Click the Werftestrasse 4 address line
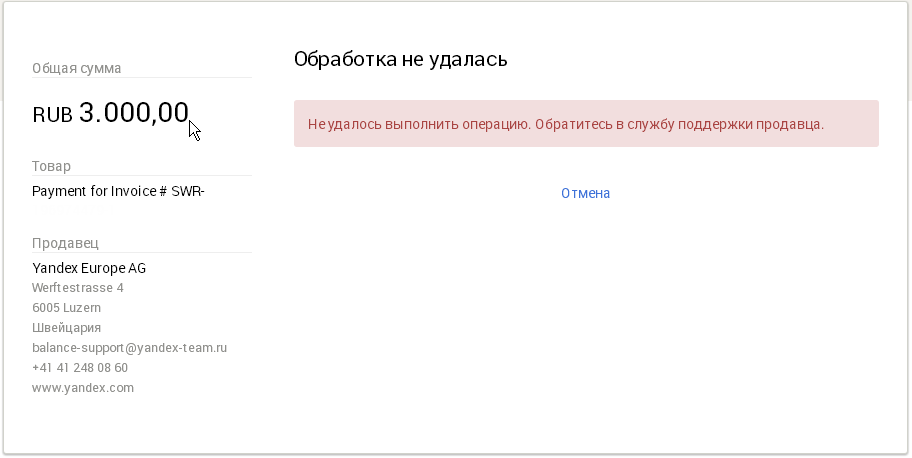 click(78, 288)
